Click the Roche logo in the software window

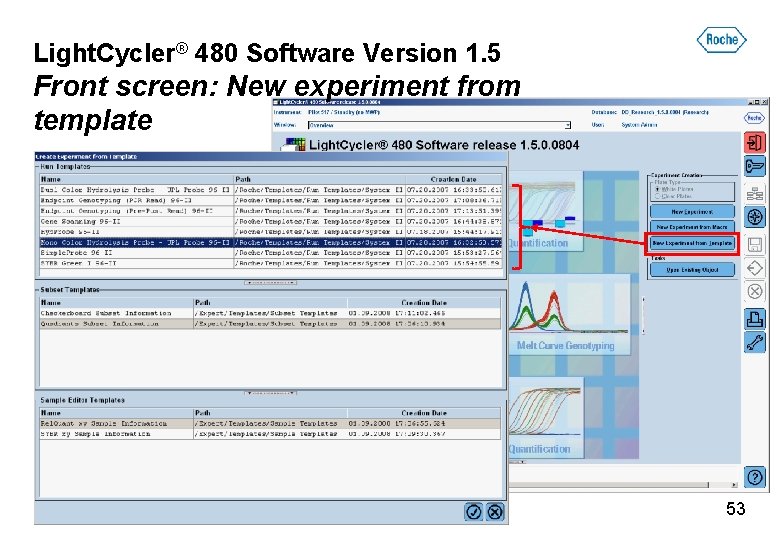point(754,118)
